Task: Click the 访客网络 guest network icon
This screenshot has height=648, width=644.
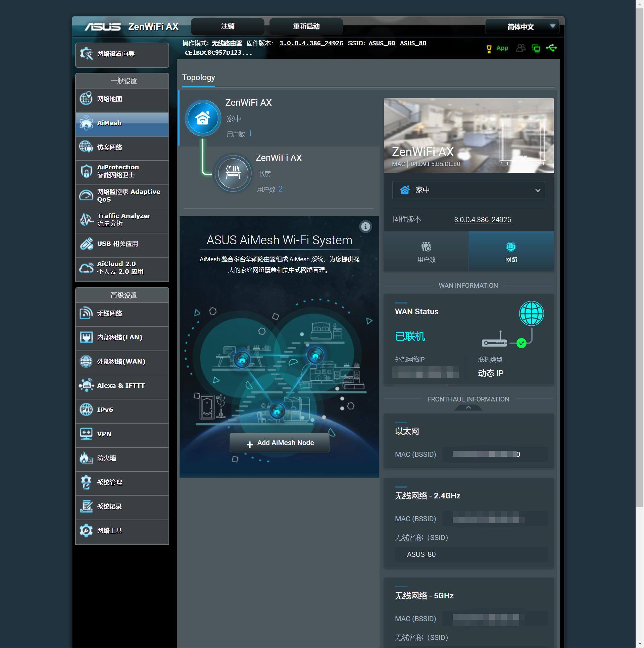Action: [x=86, y=147]
